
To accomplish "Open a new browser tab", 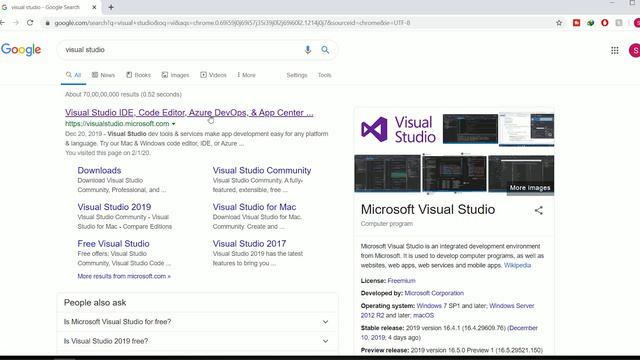I will (111, 7).
